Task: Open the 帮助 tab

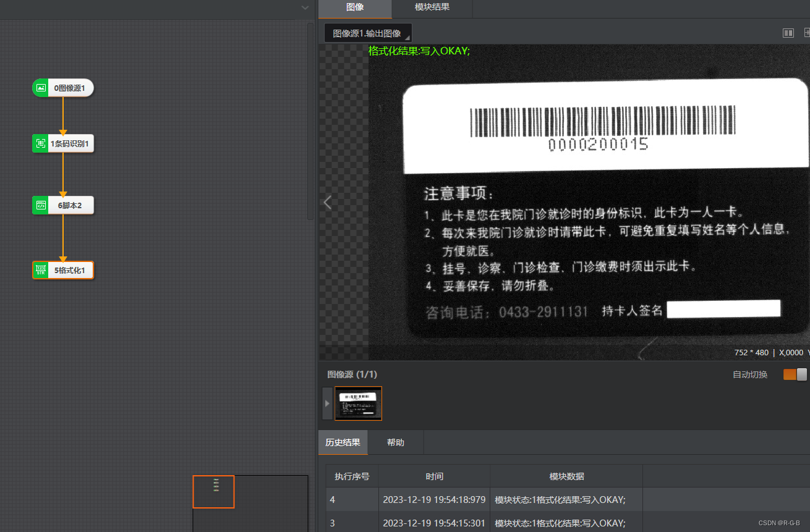Action: (396, 442)
